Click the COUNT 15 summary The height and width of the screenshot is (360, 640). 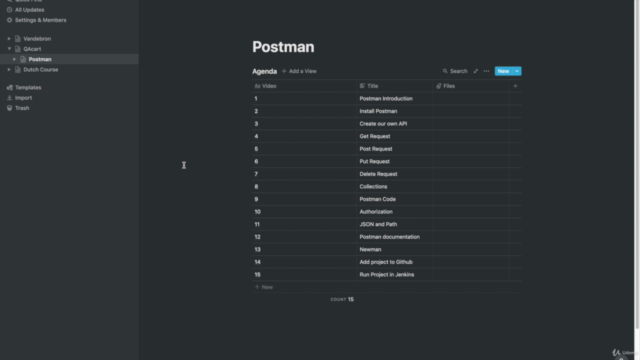coord(342,300)
